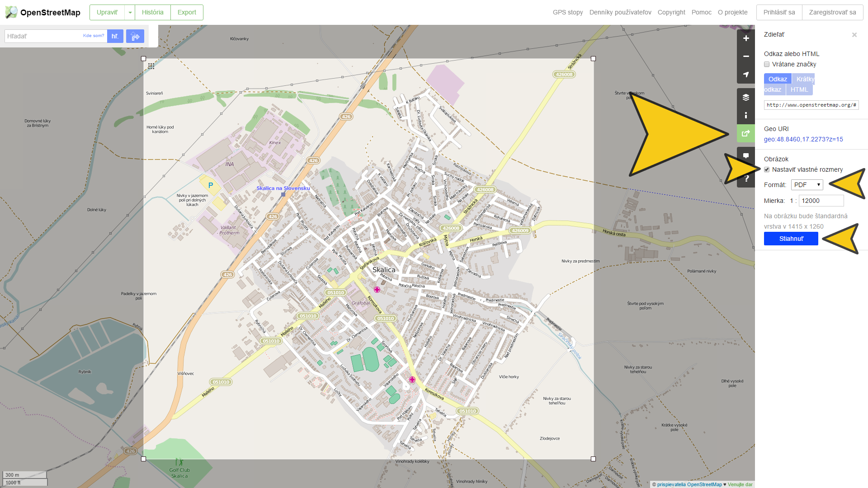Click the Rybník label on the map
The height and width of the screenshot is (488, 868).
85,372
